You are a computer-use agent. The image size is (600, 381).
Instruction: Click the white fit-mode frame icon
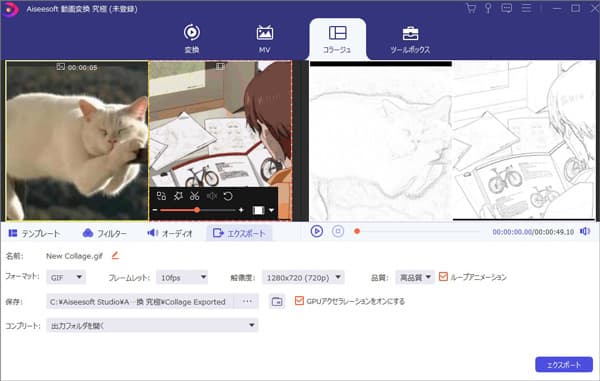click(258, 210)
